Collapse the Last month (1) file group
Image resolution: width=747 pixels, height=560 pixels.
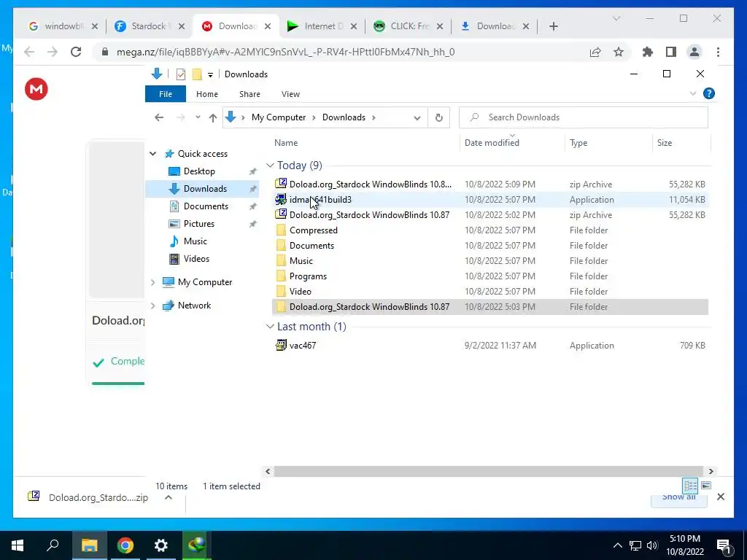point(270,327)
